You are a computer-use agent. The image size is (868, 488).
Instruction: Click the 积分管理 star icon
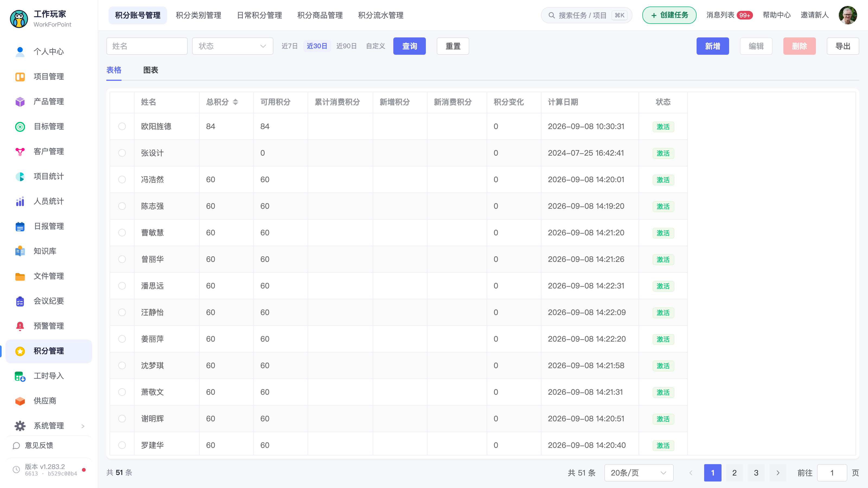click(x=20, y=351)
